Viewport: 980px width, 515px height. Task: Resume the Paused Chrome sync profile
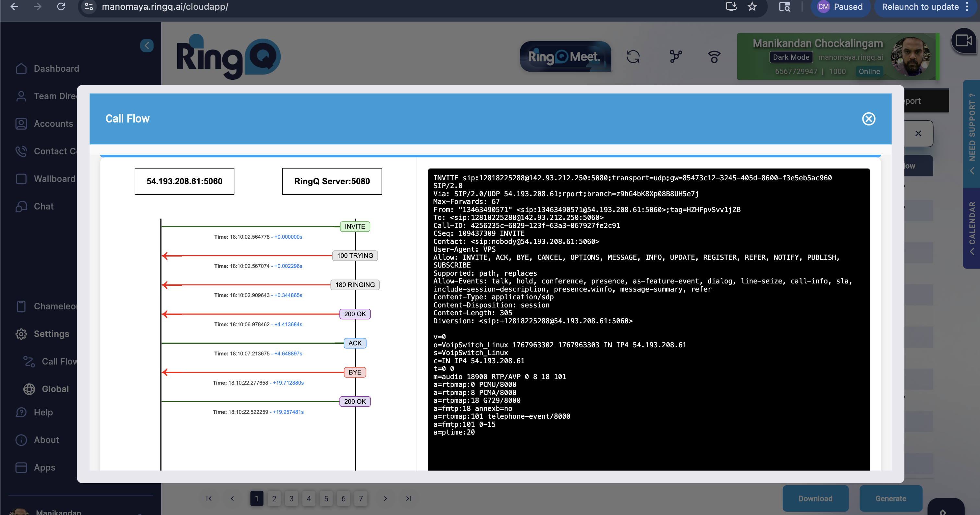coord(841,6)
